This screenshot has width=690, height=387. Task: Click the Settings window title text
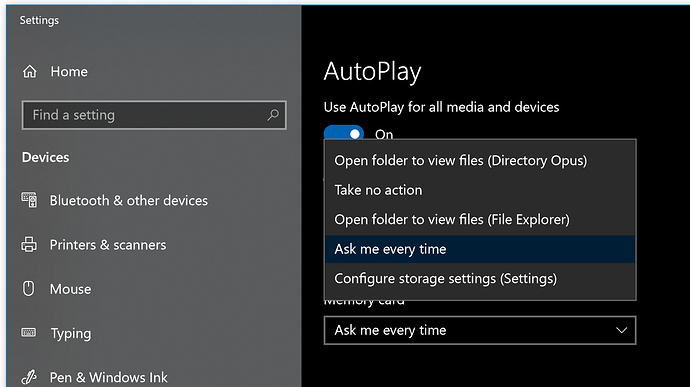[39, 20]
